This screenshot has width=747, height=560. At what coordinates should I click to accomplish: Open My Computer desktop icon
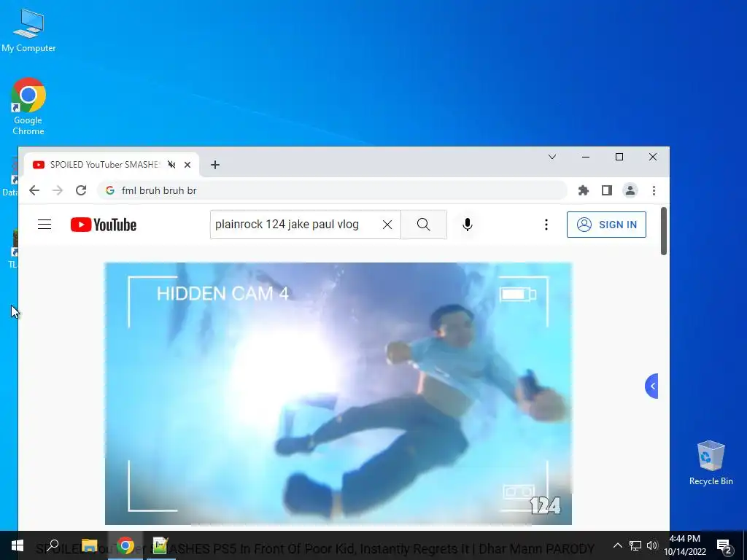pyautogui.click(x=28, y=30)
